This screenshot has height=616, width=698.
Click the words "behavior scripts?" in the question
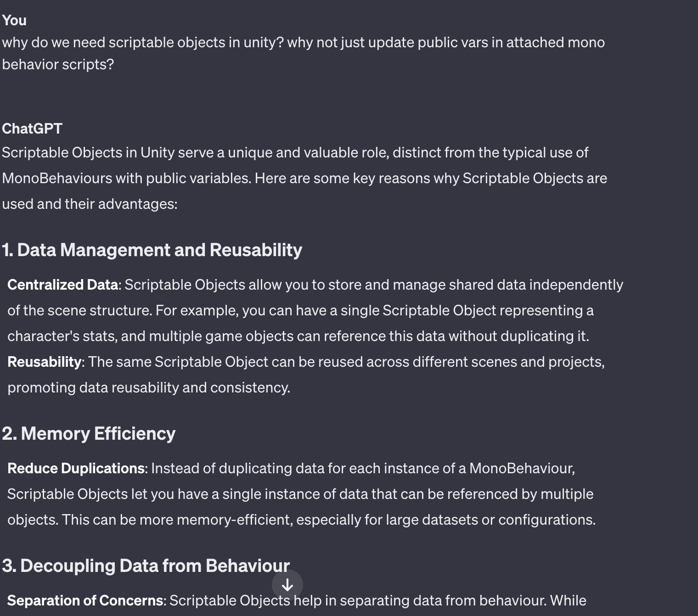58,65
